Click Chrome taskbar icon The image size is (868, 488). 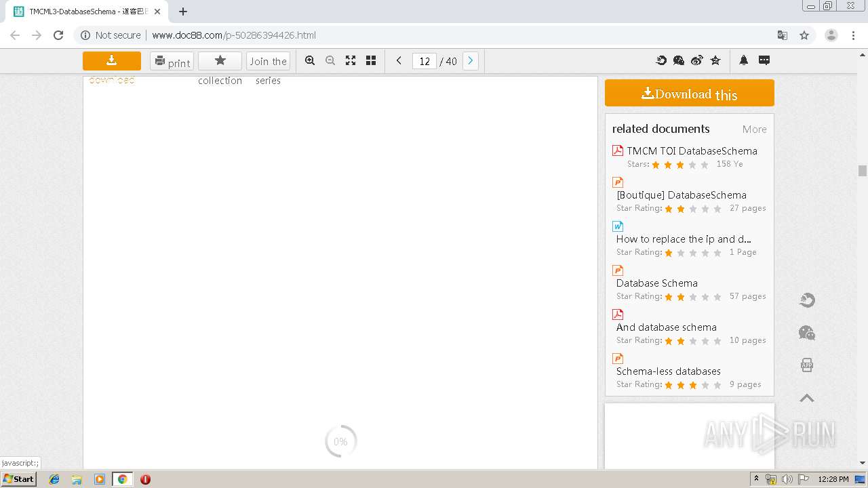pyautogui.click(x=122, y=479)
